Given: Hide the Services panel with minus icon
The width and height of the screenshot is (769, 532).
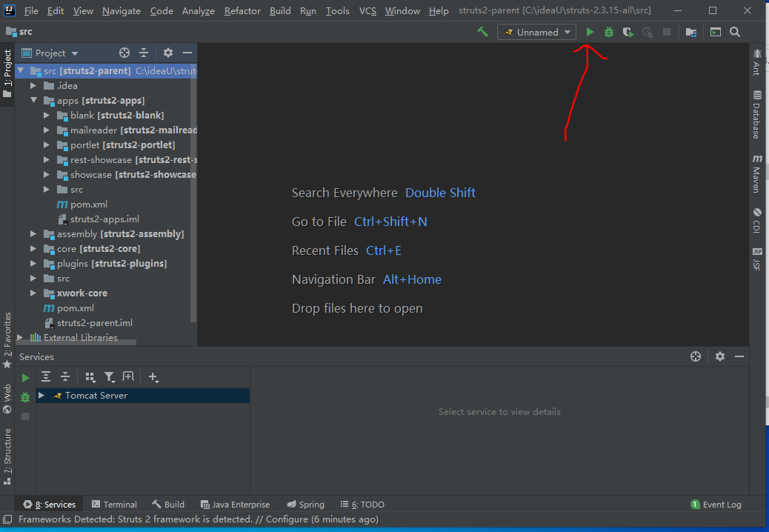Looking at the screenshot, I should pos(739,356).
